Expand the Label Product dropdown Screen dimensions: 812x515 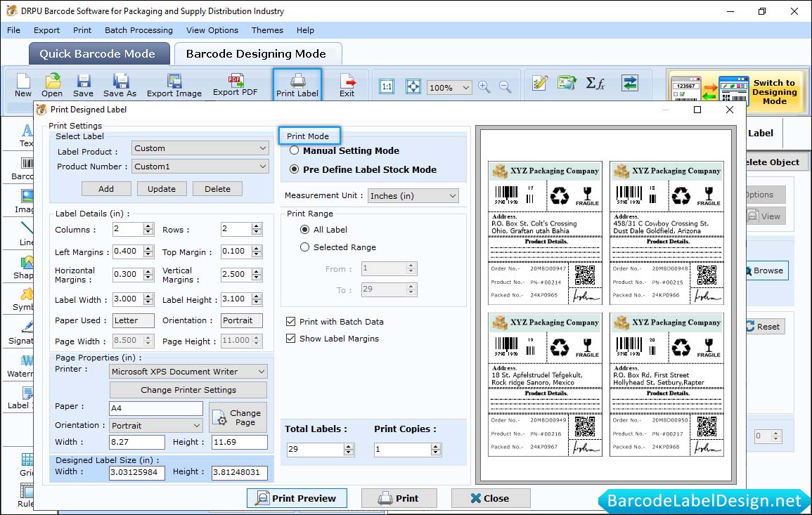click(200, 148)
